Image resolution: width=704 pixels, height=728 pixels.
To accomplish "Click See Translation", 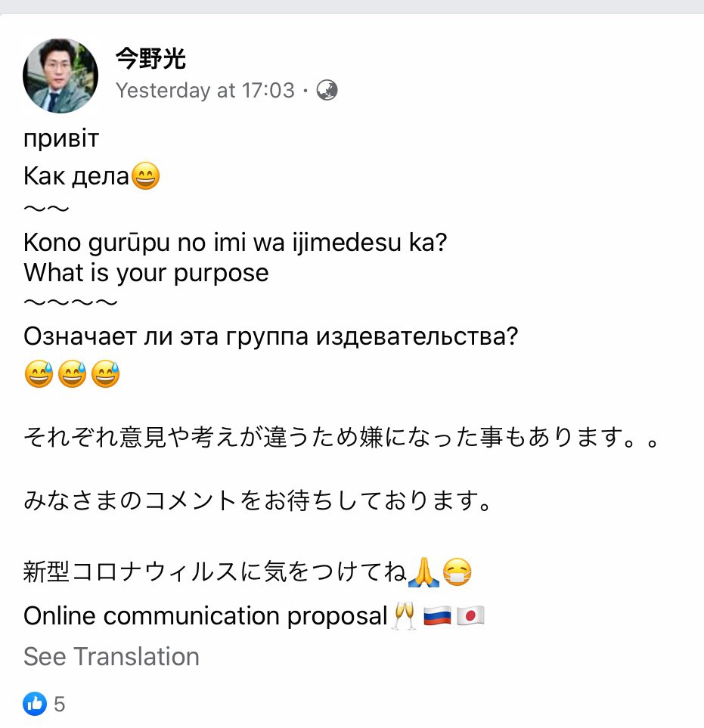I will (x=111, y=656).
